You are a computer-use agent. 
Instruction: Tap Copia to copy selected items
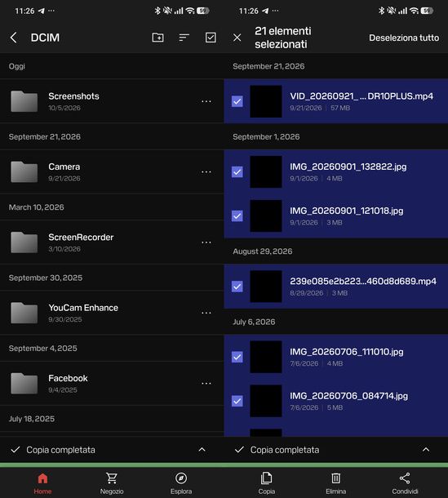(x=266, y=483)
